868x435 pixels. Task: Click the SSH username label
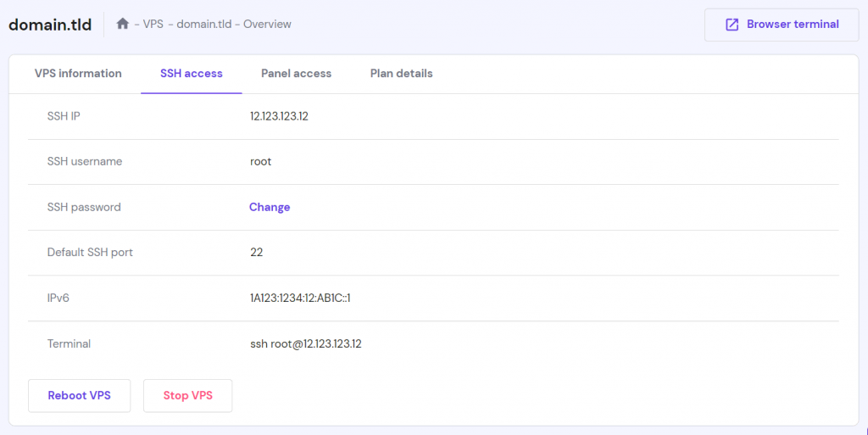tap(85, 162)
